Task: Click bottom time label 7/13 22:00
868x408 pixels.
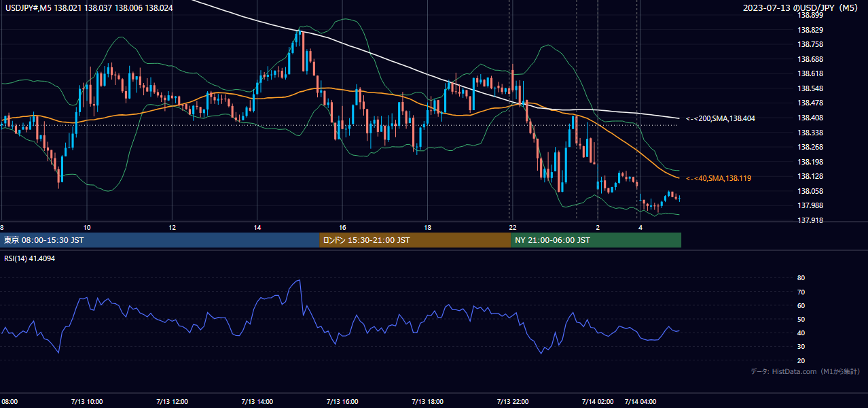Action: coord(513,401)
